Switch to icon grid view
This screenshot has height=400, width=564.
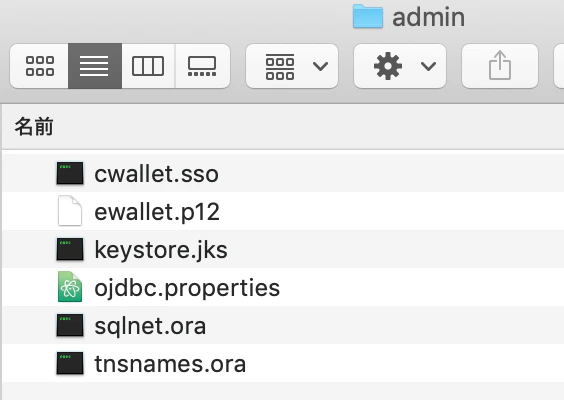(x=40, y=66)
